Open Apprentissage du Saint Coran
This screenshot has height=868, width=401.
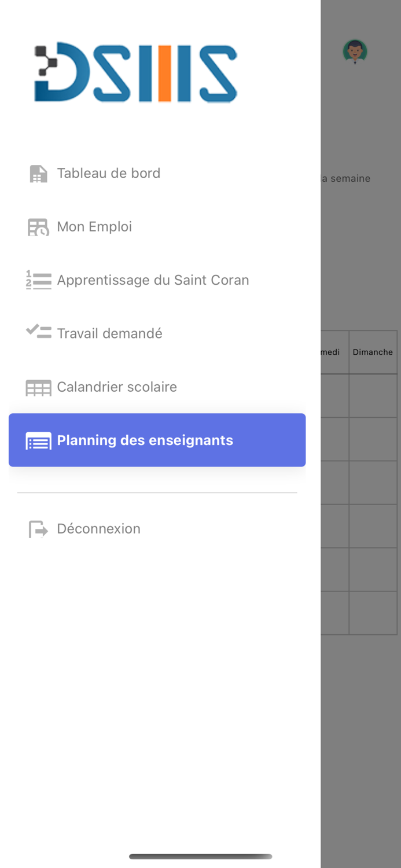[153, 280]
